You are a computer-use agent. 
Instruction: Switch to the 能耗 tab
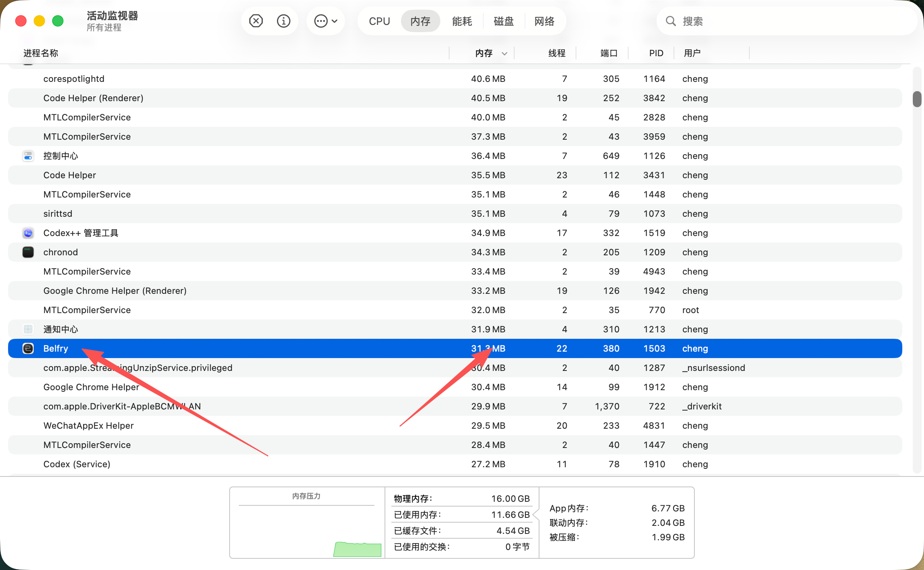462,21
